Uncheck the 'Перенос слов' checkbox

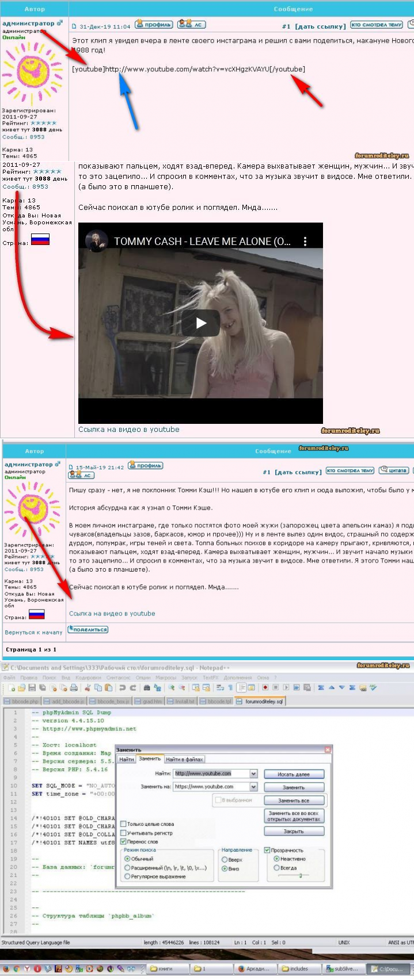coord(123,841)
